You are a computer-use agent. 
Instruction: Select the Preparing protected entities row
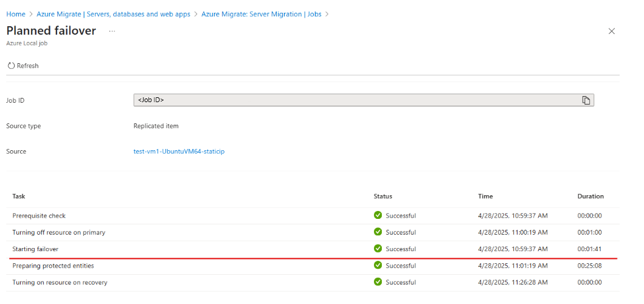coord(313,266)
